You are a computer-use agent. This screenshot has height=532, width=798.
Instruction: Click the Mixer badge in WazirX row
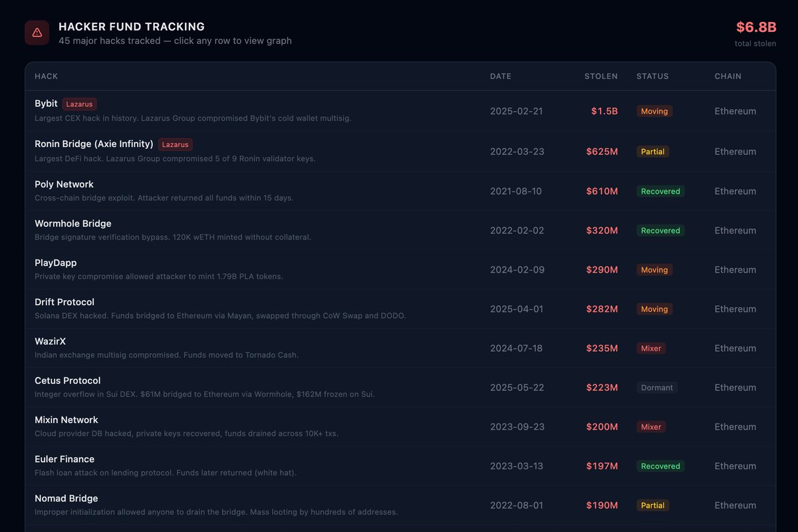[x=651, y=348]
